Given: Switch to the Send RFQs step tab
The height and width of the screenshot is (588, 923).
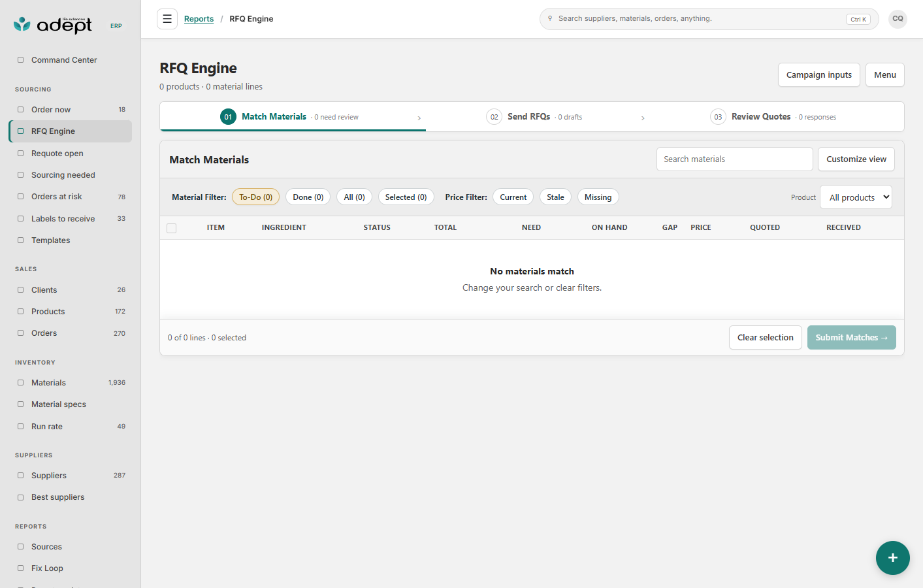Looking at the screenshot, I should tap(538, 117).
